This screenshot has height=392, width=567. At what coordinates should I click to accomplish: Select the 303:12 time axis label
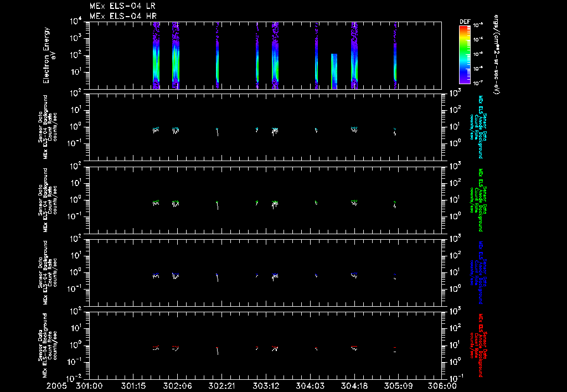pyautogui.click(x=266, y=386)
